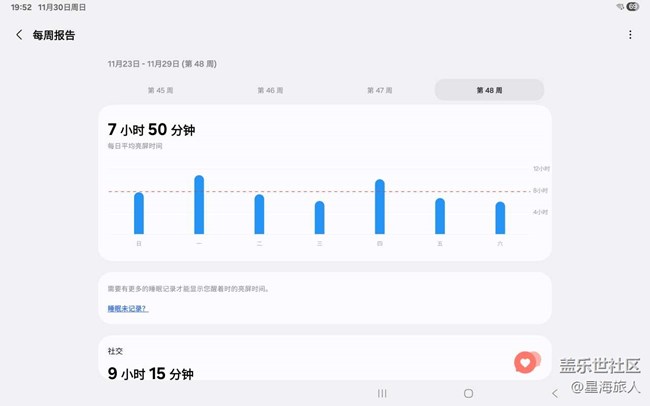Viewport: 650px width, 406px height.
Task: View the 第 47 周 report tab
Action: tap(379, 90)
